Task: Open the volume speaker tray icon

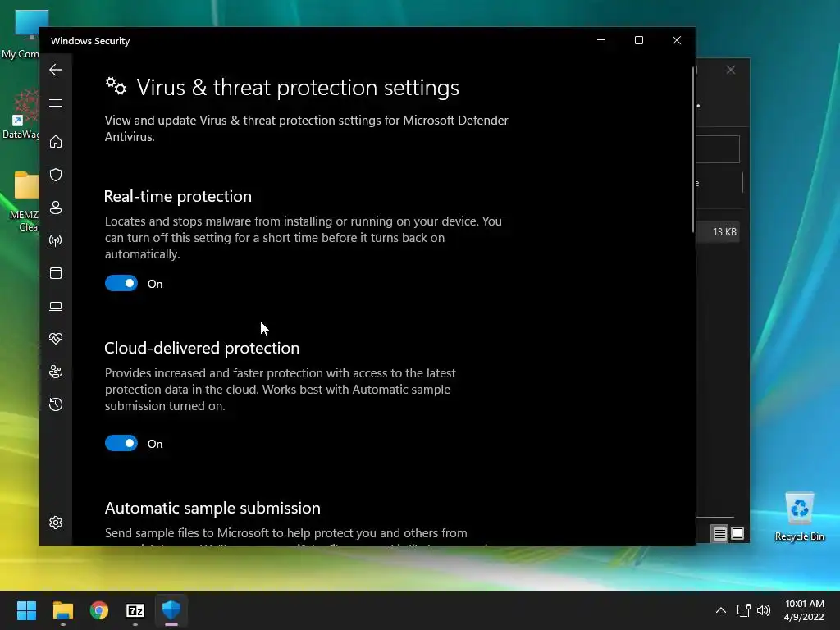Action: click(764, 610)
